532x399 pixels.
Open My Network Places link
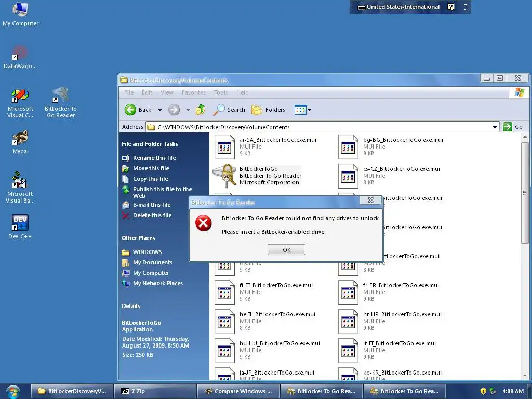click(x=158, y=283)
